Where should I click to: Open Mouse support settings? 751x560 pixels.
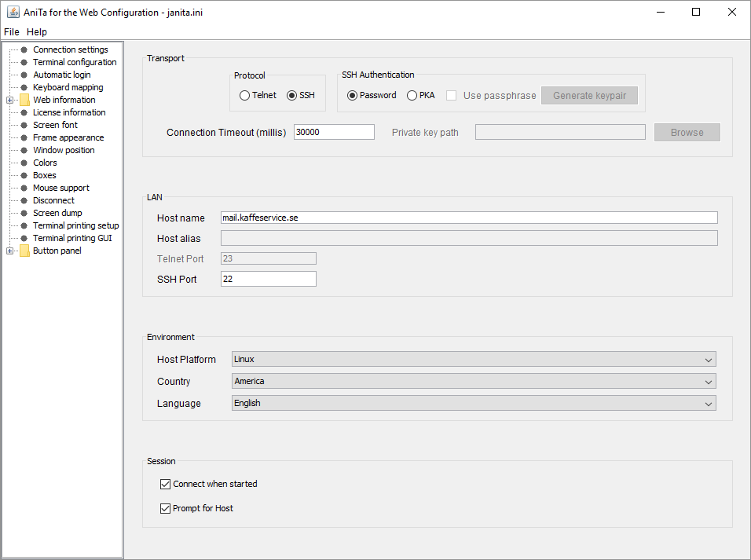tap(60, 188)
